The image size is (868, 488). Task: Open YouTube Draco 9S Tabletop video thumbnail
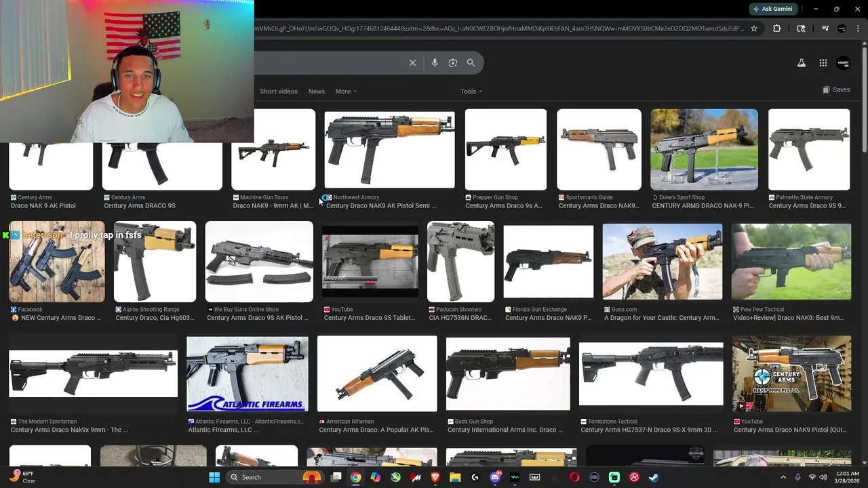370,262
